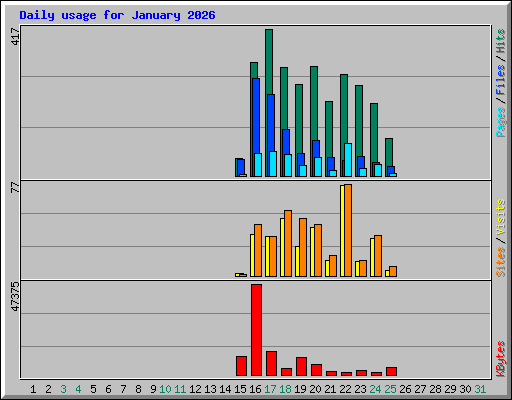
Task: Click green day '31' on the date axis
Action: 480,389
